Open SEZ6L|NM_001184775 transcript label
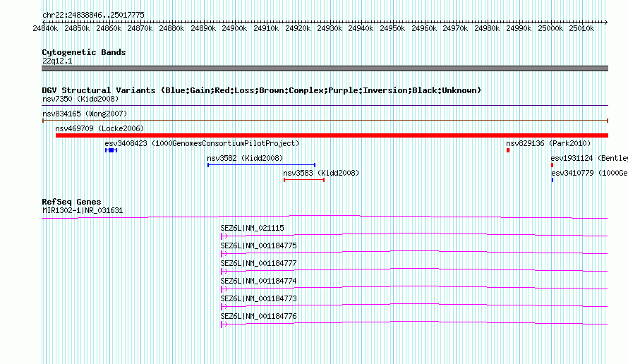Viewport: 628px width, 364px height. 258,245
